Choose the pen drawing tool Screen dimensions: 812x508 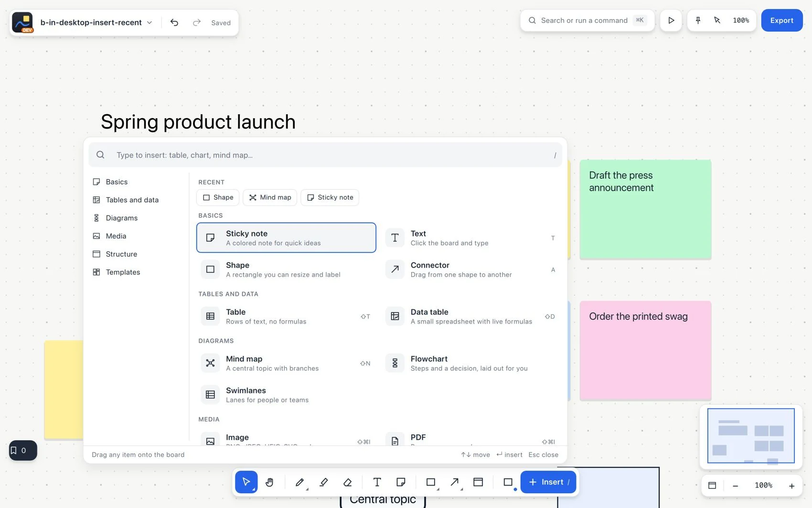click(x=300, y=482)
